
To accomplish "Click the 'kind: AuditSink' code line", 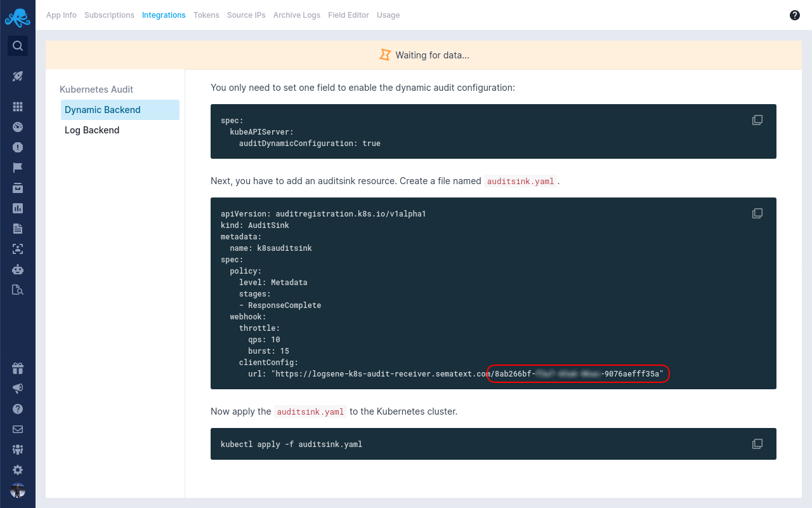I will [255, 225].
